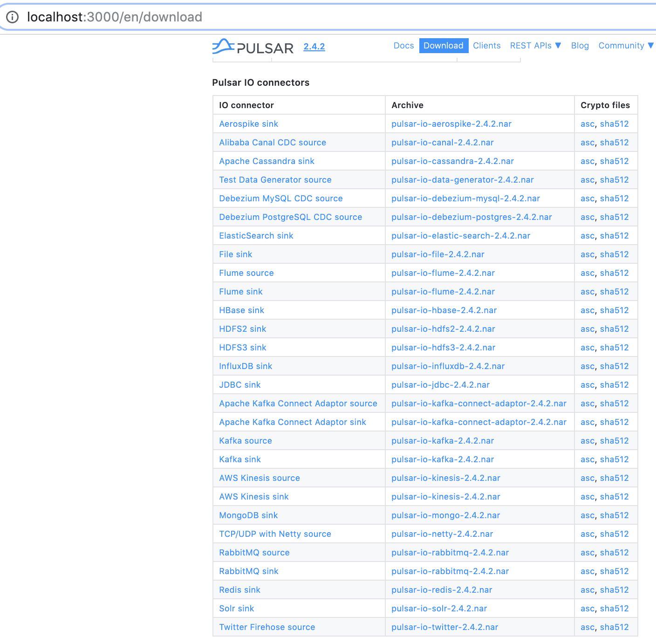Screen dimensions: 656x644
Task: Open ElasticSearch sink link
Action: coord(256,236)
